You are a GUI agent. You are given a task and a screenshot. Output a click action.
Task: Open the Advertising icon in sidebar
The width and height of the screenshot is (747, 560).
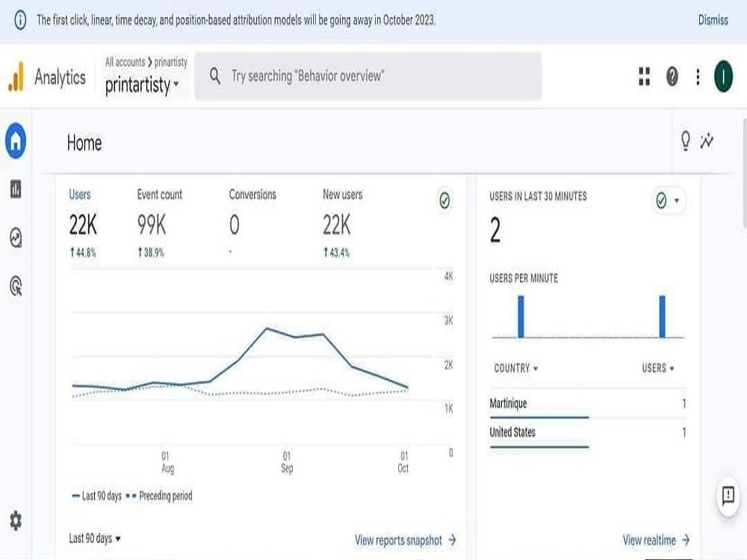(16, 286)
